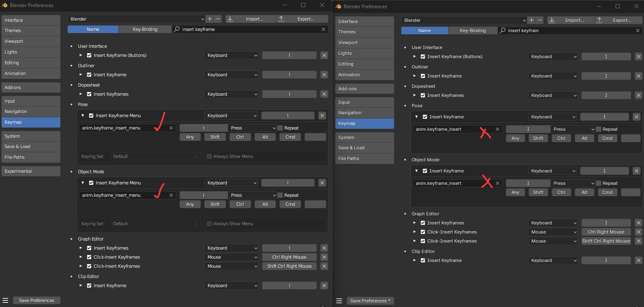Remove User Interface Insert Keyframe (Buttons) entry, right window
This screenshot has height=307, width=644.
click(x=639, y=57)
